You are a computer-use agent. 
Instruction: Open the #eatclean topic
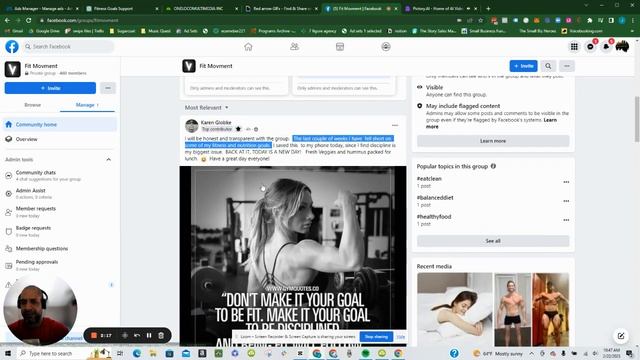point(429,179)
